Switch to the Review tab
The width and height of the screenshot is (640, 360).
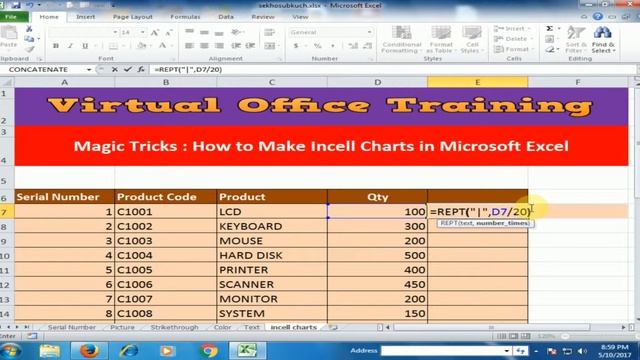(262, 17)
